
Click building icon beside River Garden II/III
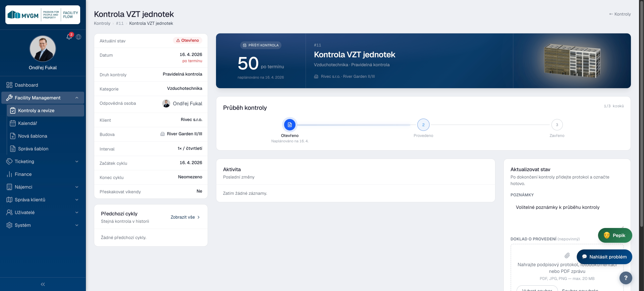pyautogui.click(x=162, y=134)
